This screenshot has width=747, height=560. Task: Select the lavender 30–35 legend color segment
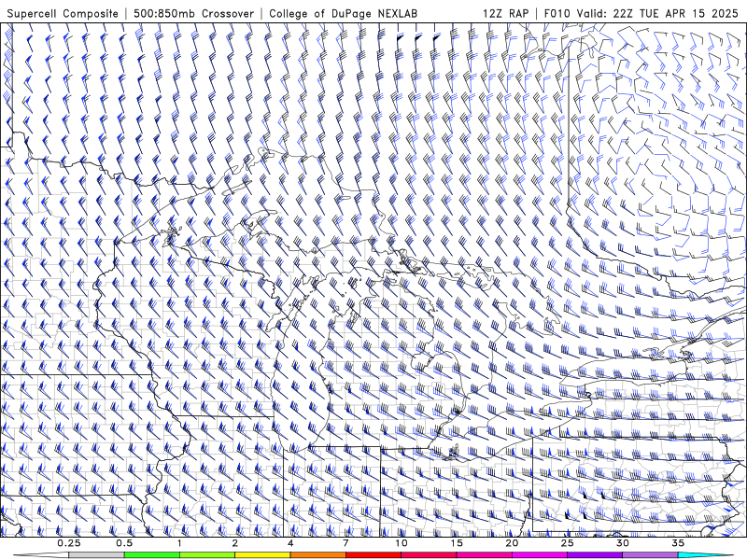pos(650,555)
